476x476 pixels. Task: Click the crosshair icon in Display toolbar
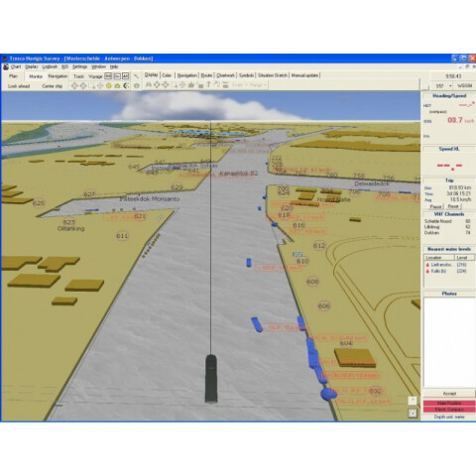click(x=182, y=85)
